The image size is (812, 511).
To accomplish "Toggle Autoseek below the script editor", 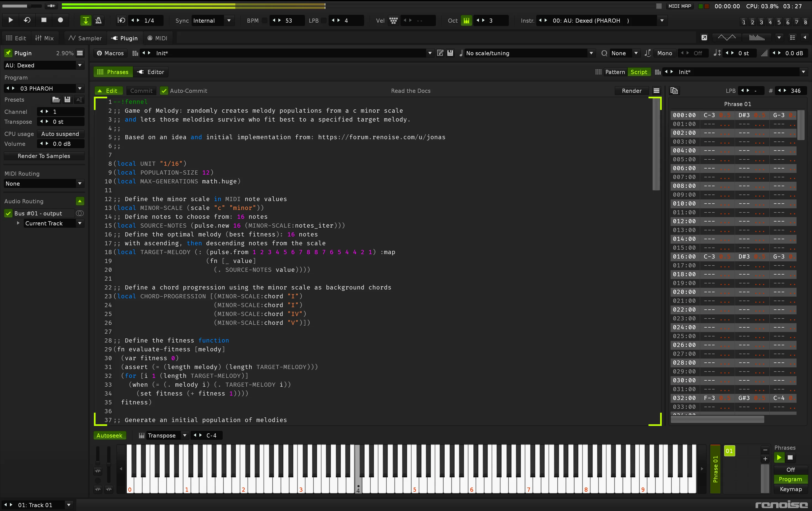I will [110, 435].
